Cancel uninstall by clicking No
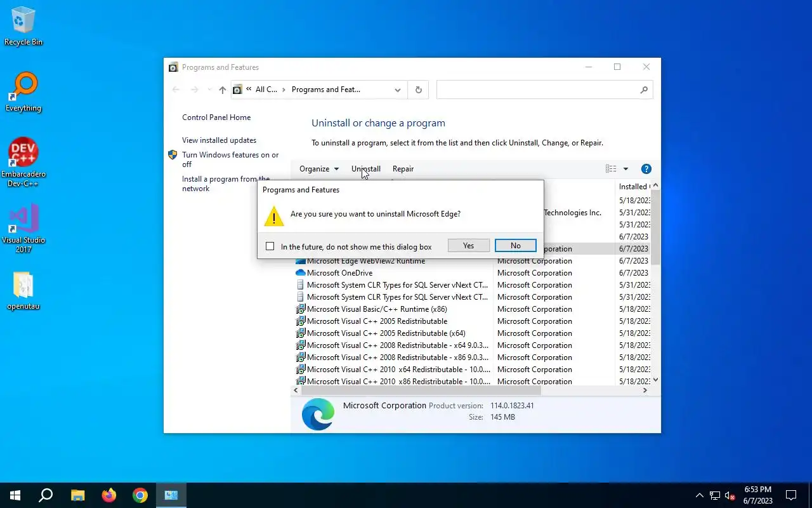This screenshot has width=812, height=508. click(x=515, y=246)
